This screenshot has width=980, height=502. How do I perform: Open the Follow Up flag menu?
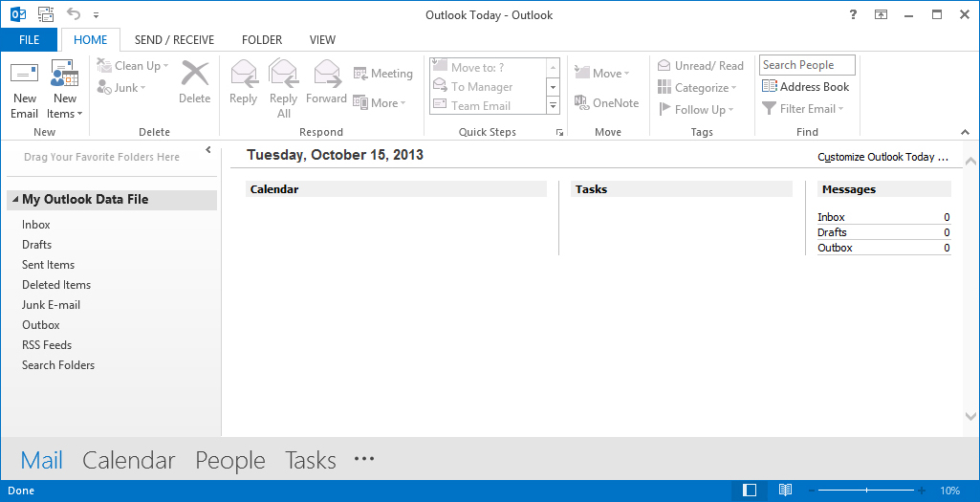(696, 109)
